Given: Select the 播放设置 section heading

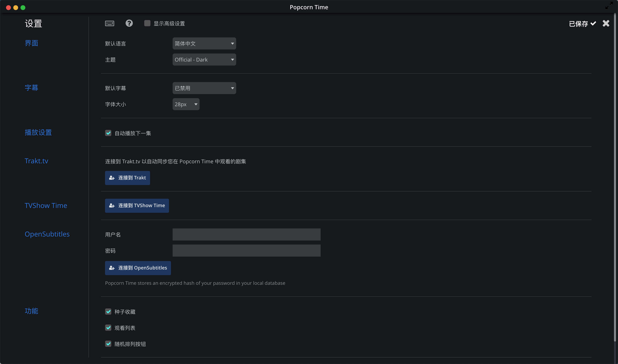Looking at the screenshot, I should (38, 133).
